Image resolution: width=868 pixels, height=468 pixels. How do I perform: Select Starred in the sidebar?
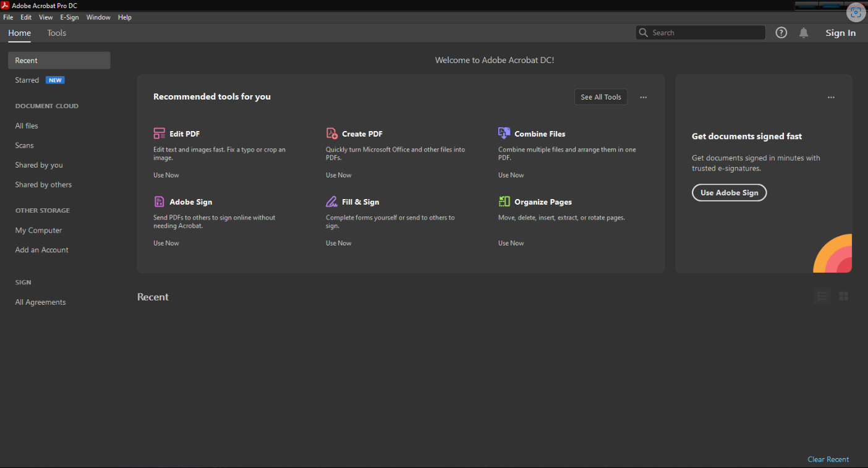point(27,80)
